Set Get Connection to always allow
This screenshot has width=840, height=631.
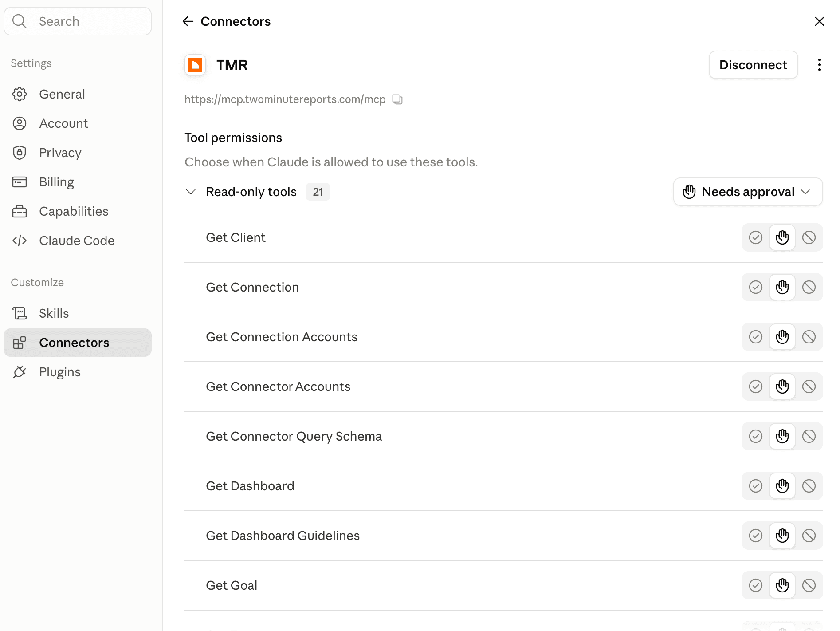click(x=755, y=287)
